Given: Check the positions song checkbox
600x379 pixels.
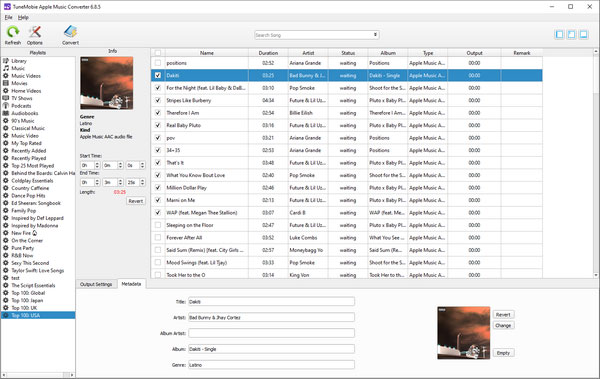Looking at the screenshot, I should (x=158, y=63).
